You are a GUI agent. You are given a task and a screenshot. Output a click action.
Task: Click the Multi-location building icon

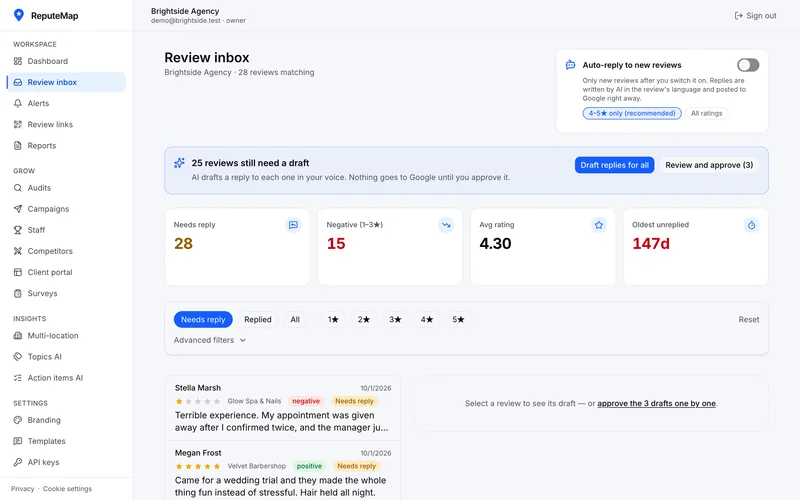pyautogui.click(x=18, y=336)
